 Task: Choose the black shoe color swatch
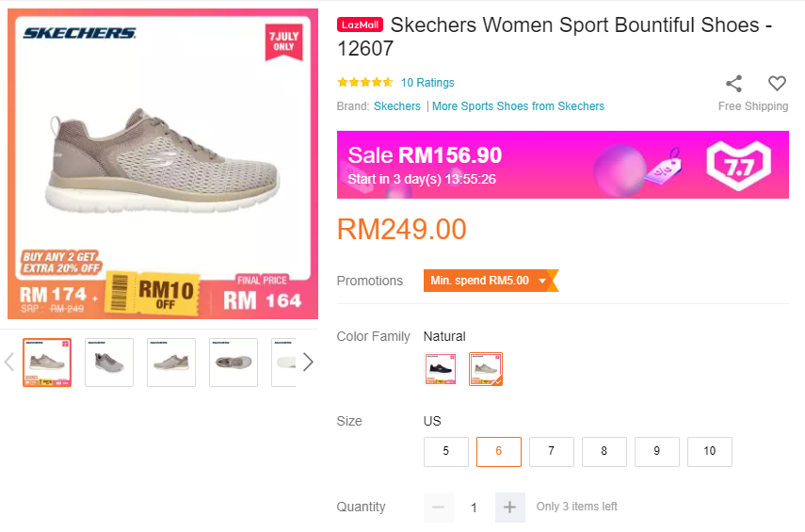pos(440,369)
